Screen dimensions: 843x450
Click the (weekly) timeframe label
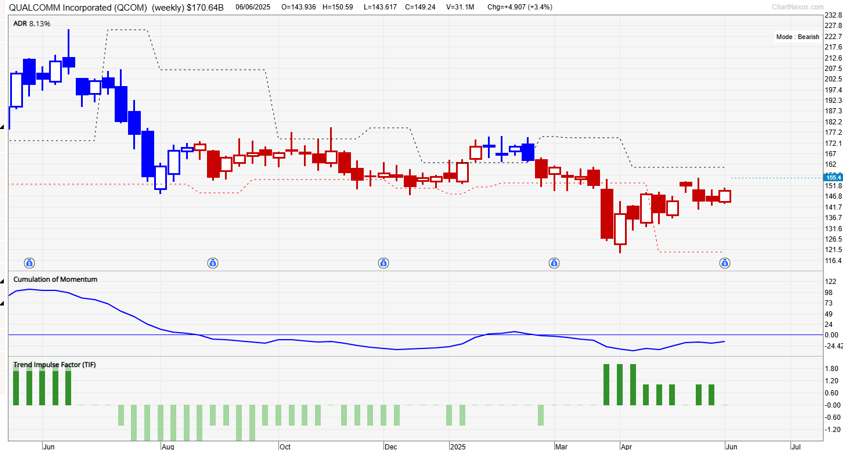(x=169, y=8)
